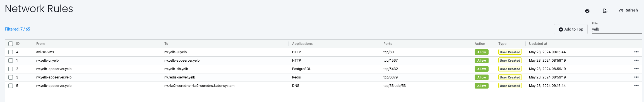
Task: Click the May 23, 2024 09:15:44 timestamp for rule 4
Action: (547, 52)
